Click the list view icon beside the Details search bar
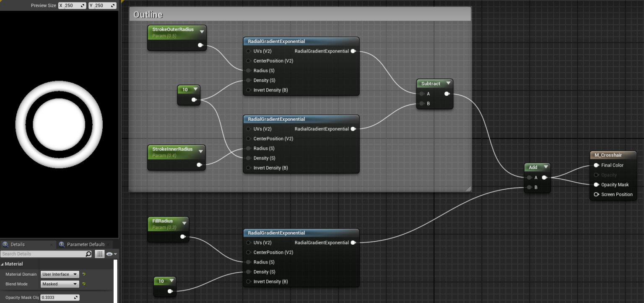 point(100,254)
